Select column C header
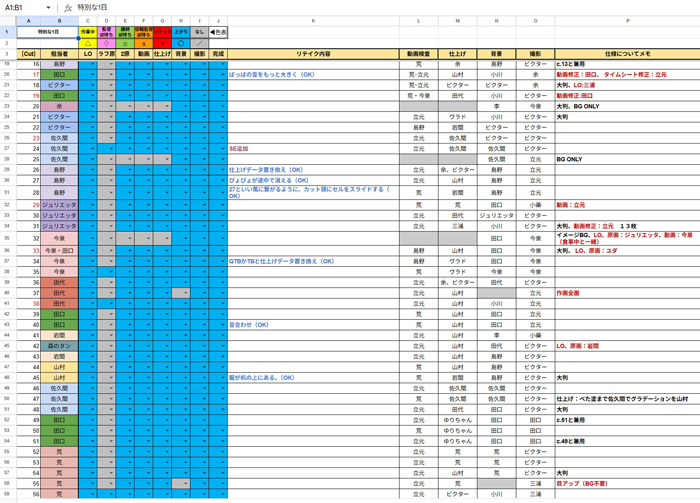Viewport: 700px width, 503px height. tap(88, 21)
